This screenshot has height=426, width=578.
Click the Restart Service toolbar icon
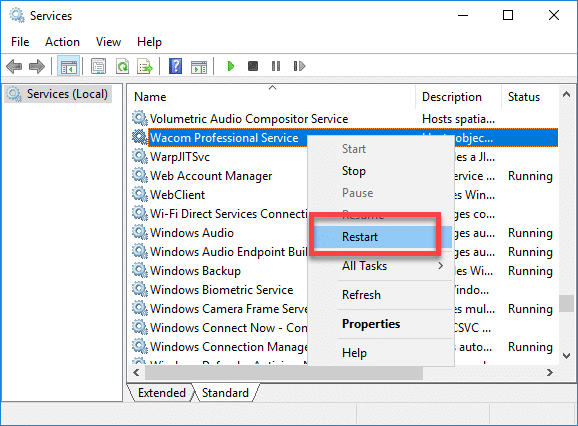299,66
